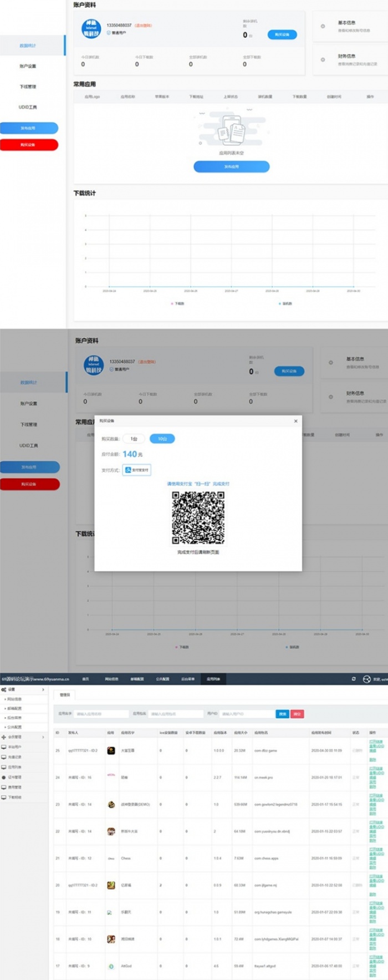Select 下线管理 on the undimmed account page sidebar
The width and height of the screenshot is (388, 980).
tap(28, 87)
